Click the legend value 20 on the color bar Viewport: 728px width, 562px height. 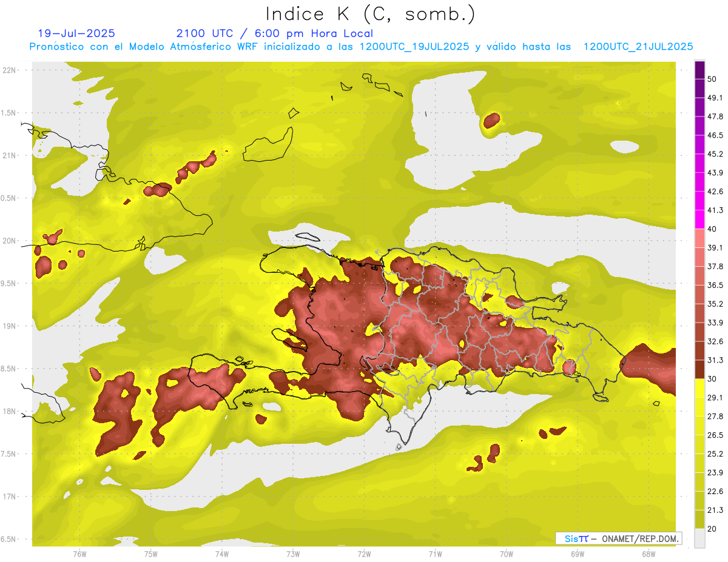pyautogui.click(x=712, y=529)
